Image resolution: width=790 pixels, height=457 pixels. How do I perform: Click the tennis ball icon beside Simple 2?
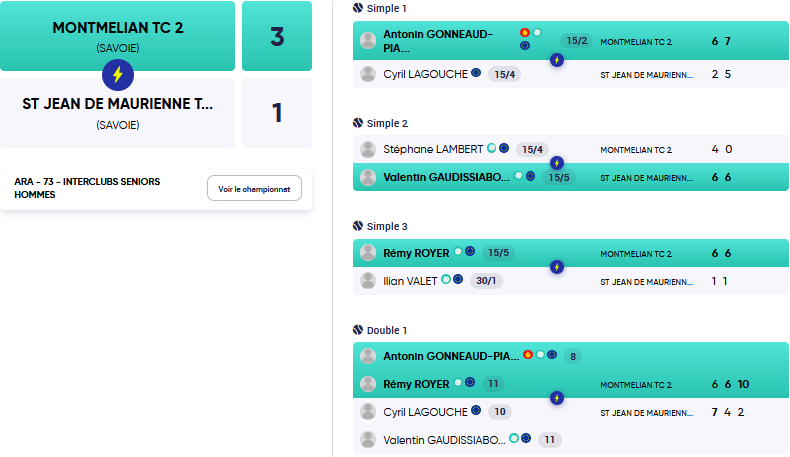point(358,123)
